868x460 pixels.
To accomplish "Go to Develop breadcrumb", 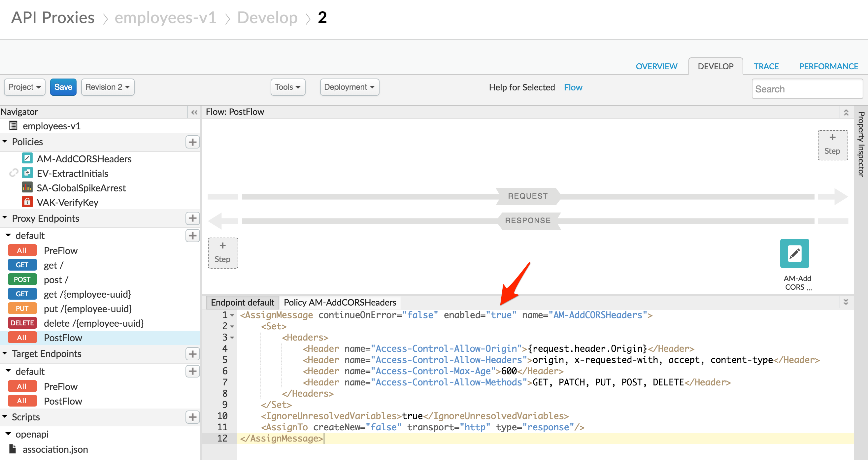I will [x=268, y=17].
